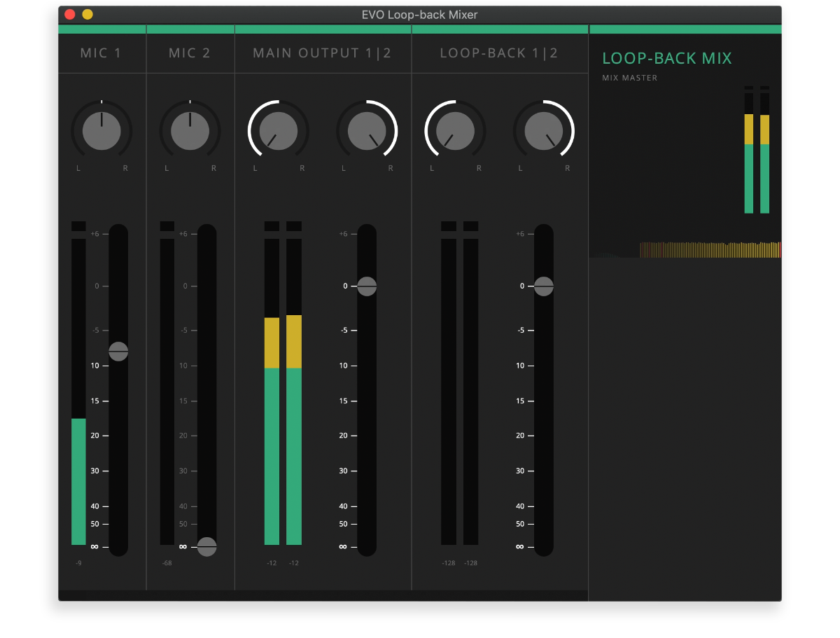Viewport: 840px width, 638px height.
Task: Click the Loop-back right pan knob
Action: pyautogui.click(x=544, y=130)
